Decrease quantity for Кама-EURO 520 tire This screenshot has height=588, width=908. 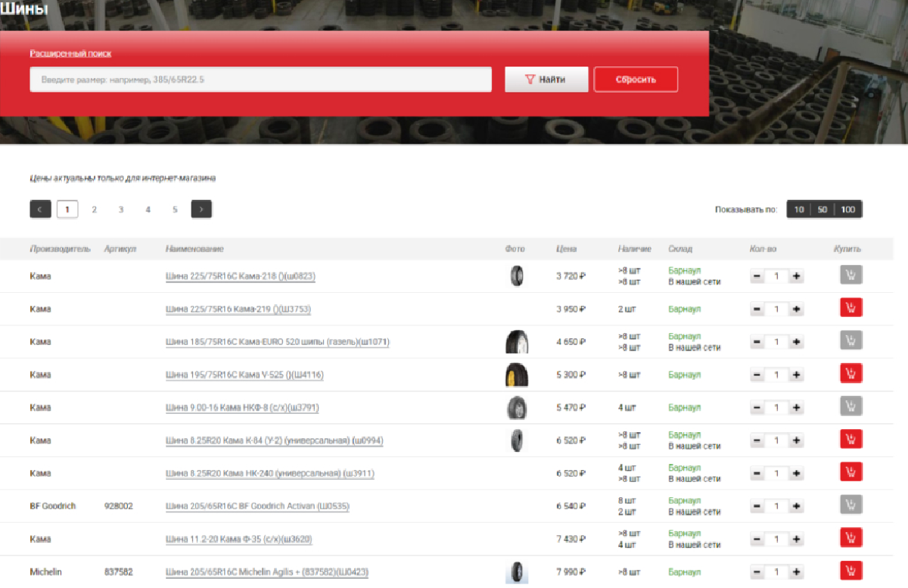point(757,341)
